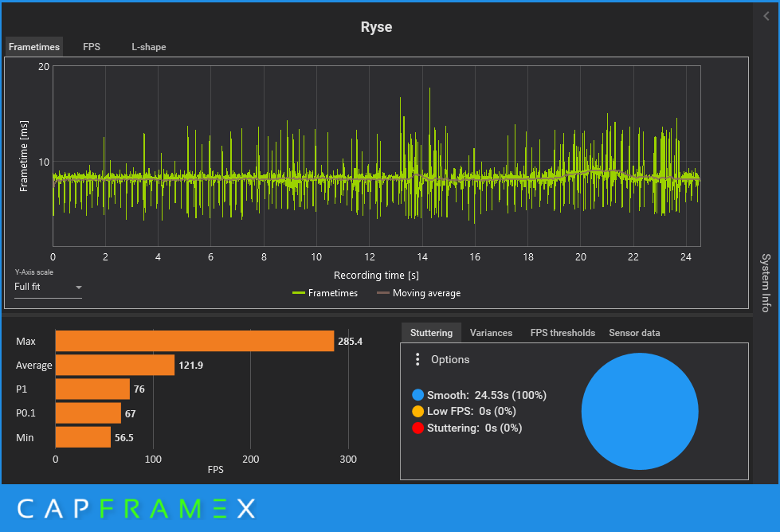This screenshot has width=780, height=532.
Task: Click the CapFrameX logo in the footer
Action: 136,508
